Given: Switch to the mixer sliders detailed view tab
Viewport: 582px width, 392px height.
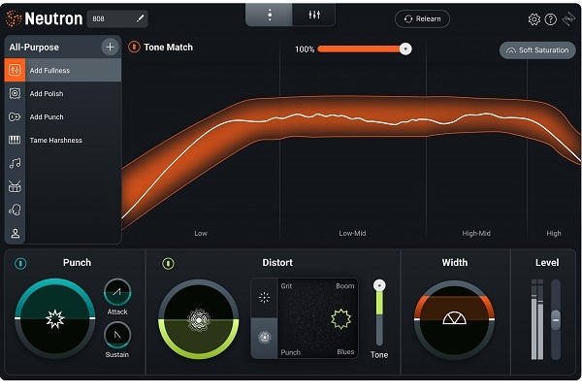Looking at the screenshot, I should point(314,15).
